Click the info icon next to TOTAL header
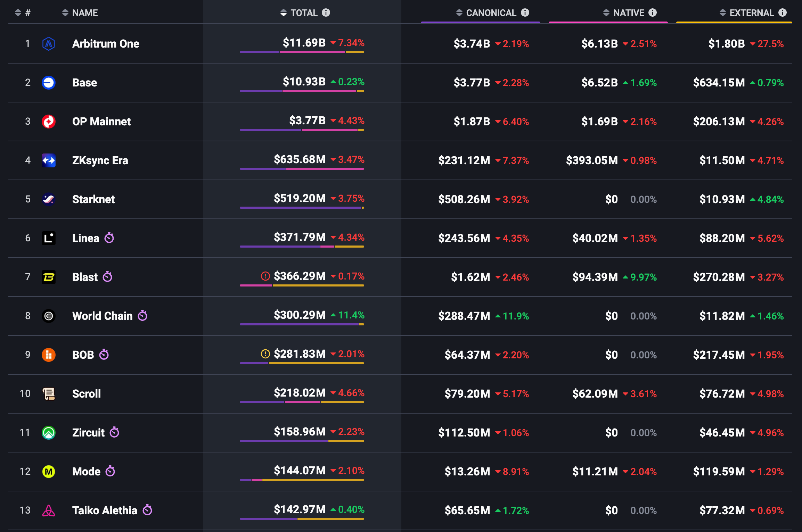The image size is (802, 532). tap(326, 13)
